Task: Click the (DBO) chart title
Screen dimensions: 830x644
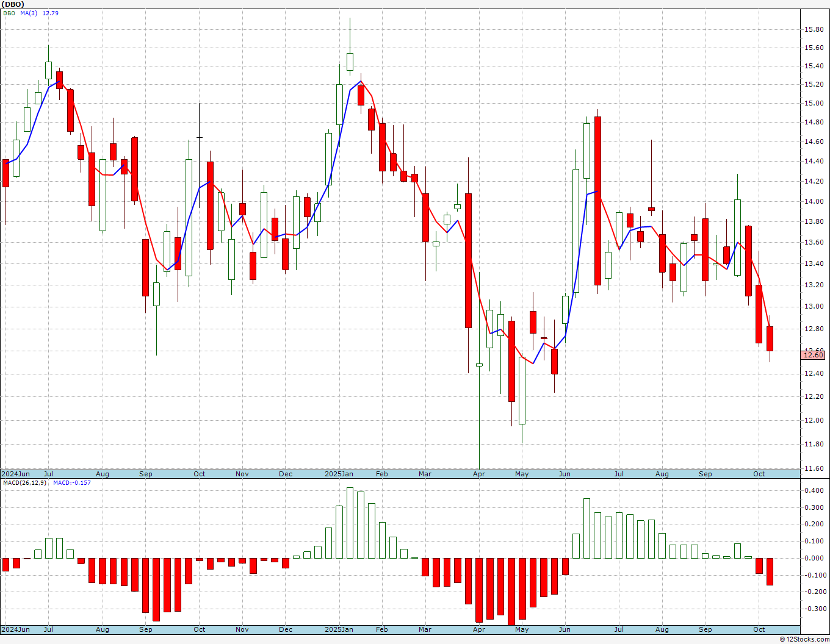Action: [13, 4]
